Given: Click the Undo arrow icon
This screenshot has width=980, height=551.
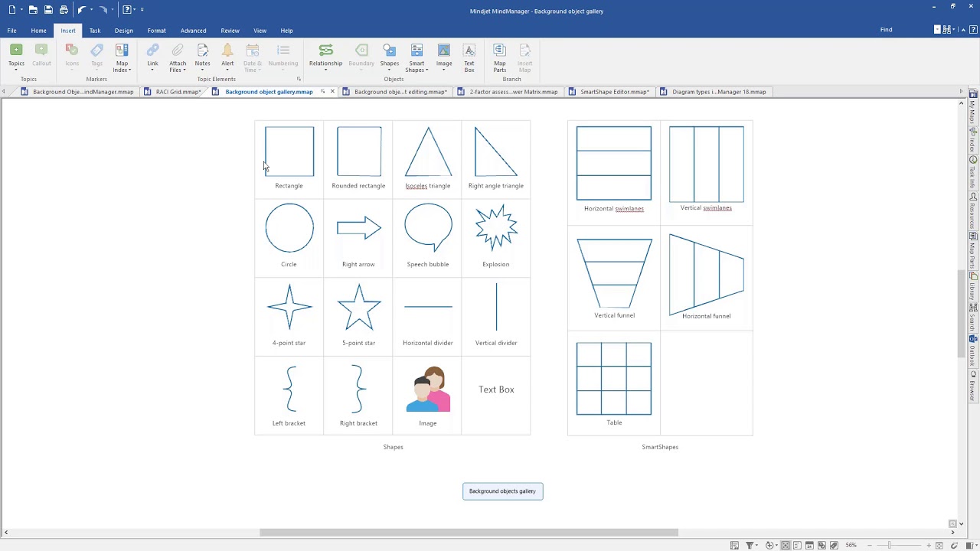Looking at the screenshot, I should click(81, 10).
